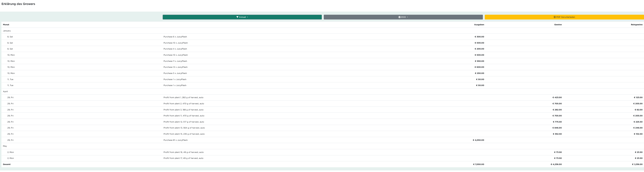Click the € 4,236.00 total profit

pyautogui.click(x=556, y=164)
